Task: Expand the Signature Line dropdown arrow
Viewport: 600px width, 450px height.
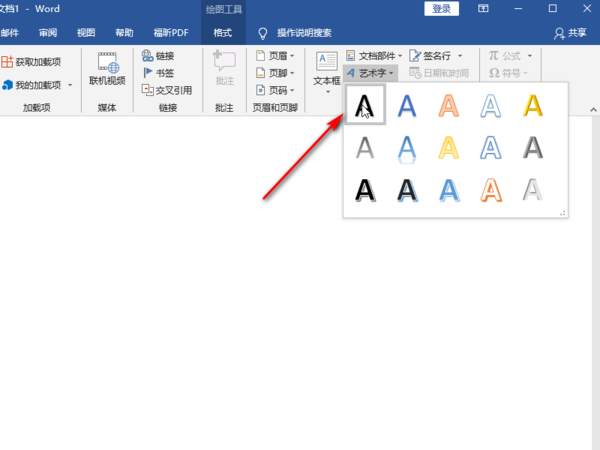Action: pyautogui.click(x=460, y=56)
